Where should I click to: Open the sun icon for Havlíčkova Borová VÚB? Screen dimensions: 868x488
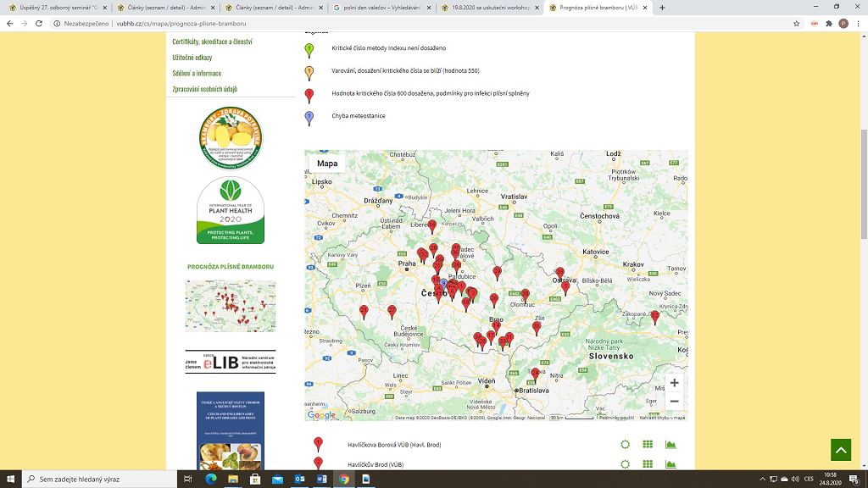[625, 444]
